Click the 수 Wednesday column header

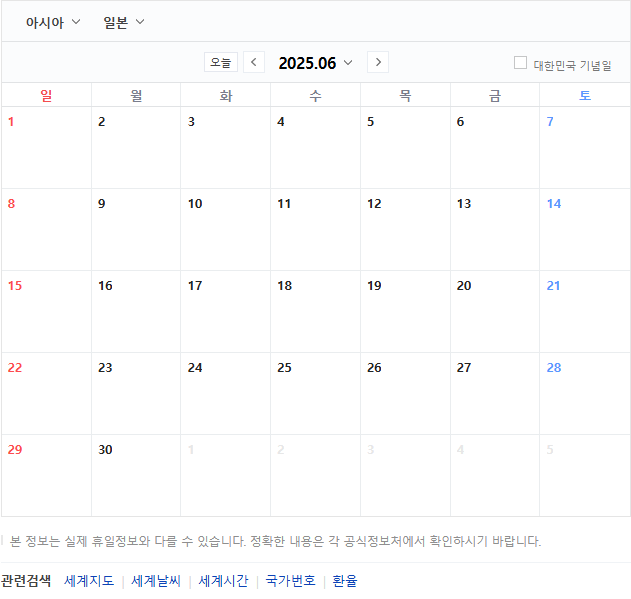pos(316,96)
